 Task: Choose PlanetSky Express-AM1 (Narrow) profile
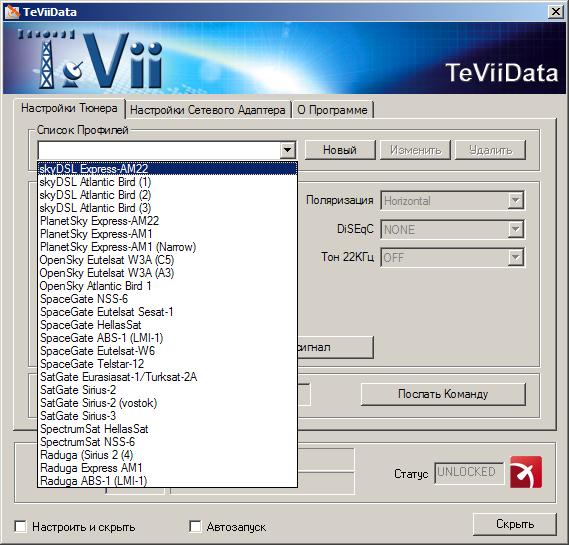click(167, 247)
